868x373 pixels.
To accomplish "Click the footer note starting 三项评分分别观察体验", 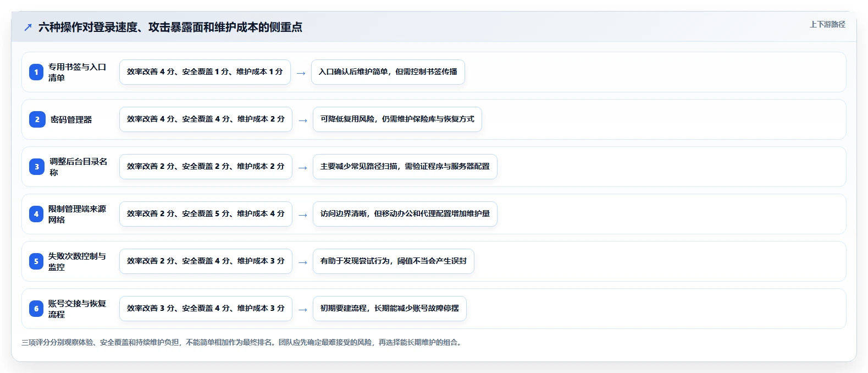I will 242,342.
